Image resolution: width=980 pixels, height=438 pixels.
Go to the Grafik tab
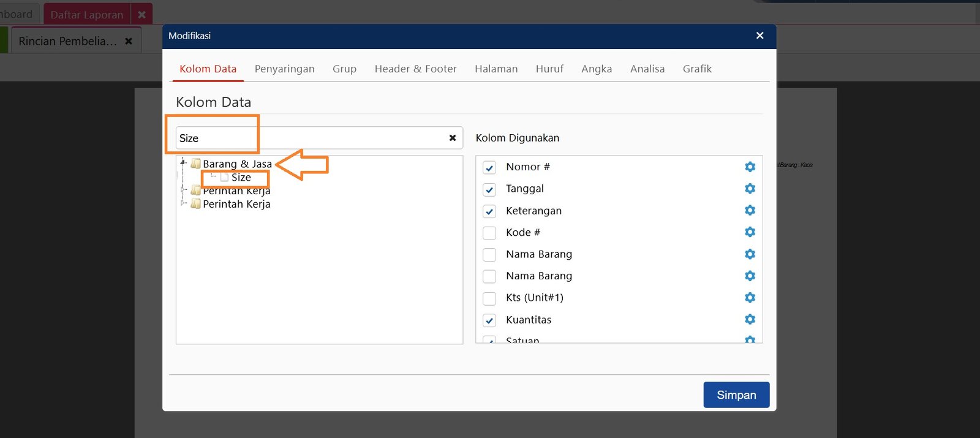point(697,69)
